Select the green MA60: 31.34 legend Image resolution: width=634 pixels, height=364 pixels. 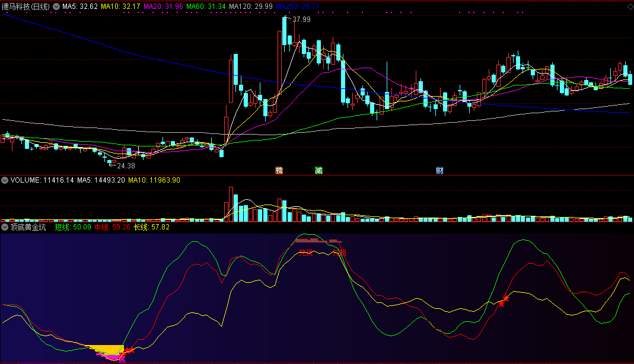[206, 7]
